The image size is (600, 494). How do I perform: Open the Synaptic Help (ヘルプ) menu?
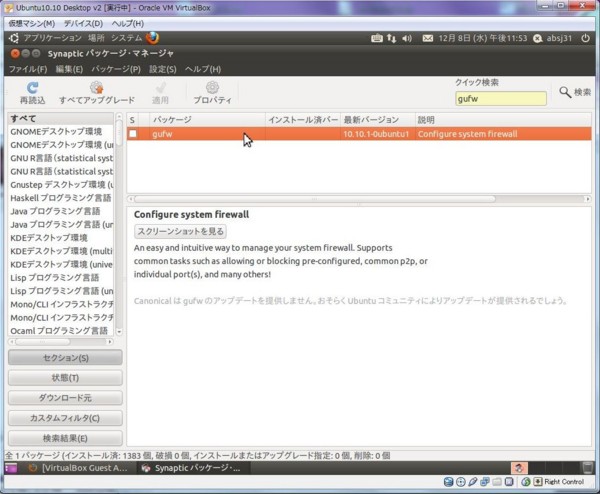203,69
